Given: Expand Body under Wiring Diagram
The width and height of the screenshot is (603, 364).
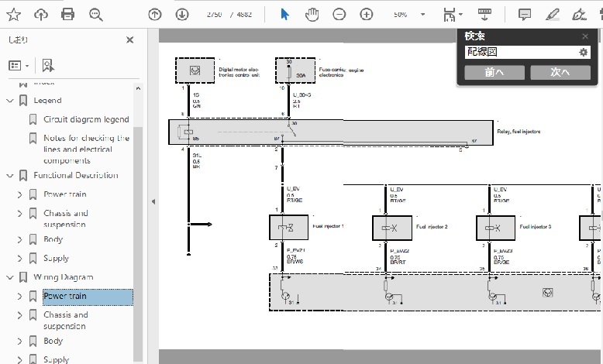Looking at the screenshot, I should [x=20, y=342].
